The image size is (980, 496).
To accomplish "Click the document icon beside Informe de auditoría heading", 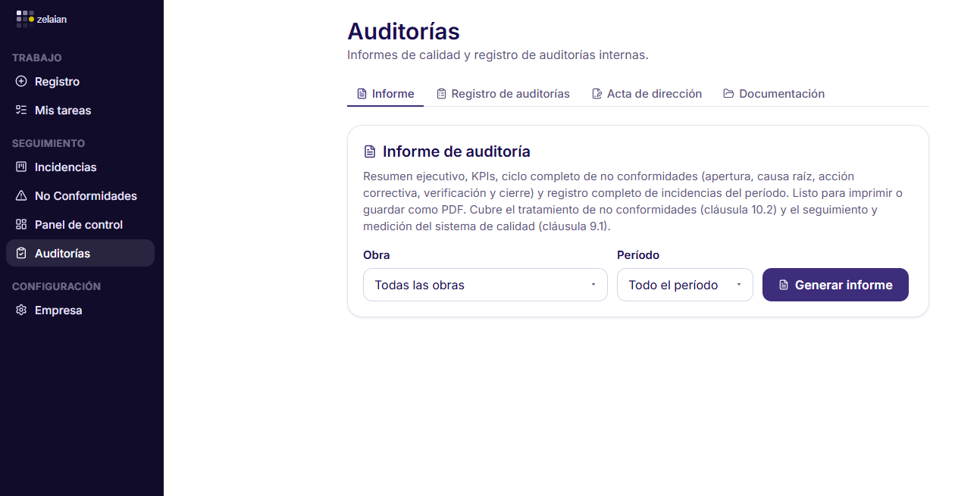I will [370, 151].
